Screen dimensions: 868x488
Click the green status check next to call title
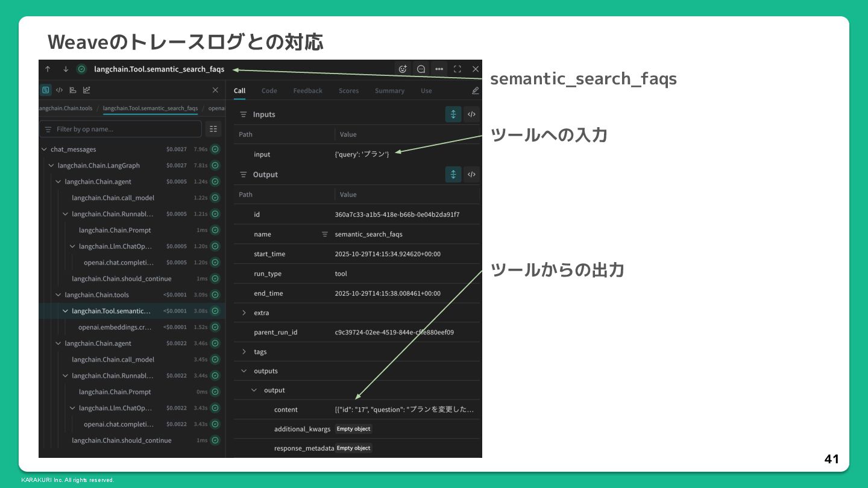(81, 69)
